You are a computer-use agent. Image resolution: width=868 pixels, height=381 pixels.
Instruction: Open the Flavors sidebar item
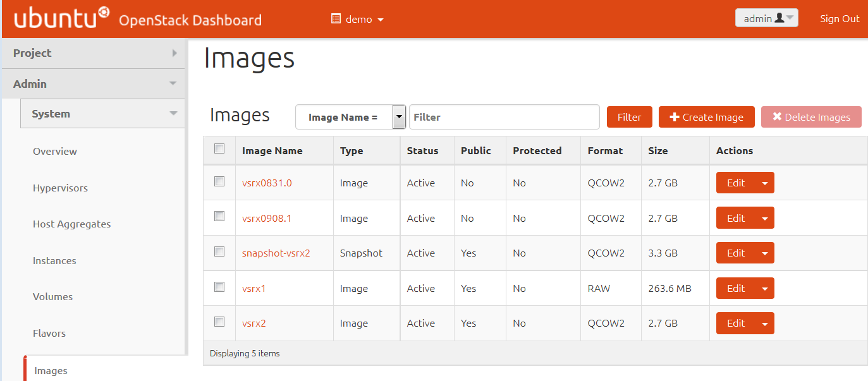point(49,333)
